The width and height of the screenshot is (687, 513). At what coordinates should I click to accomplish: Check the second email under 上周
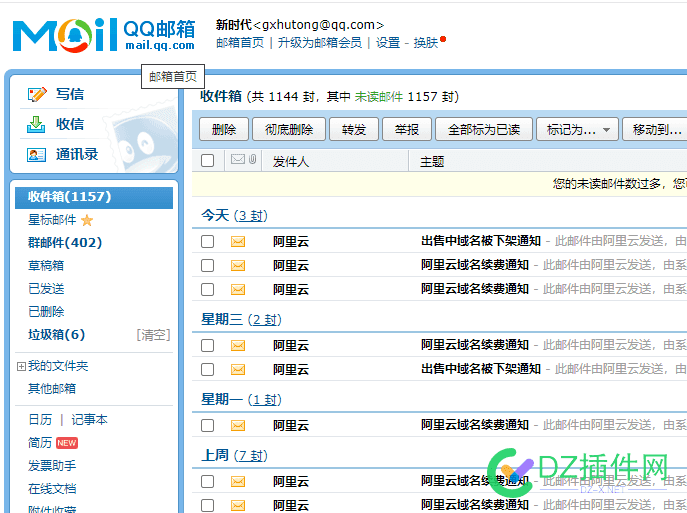click(x=207, y=506)
